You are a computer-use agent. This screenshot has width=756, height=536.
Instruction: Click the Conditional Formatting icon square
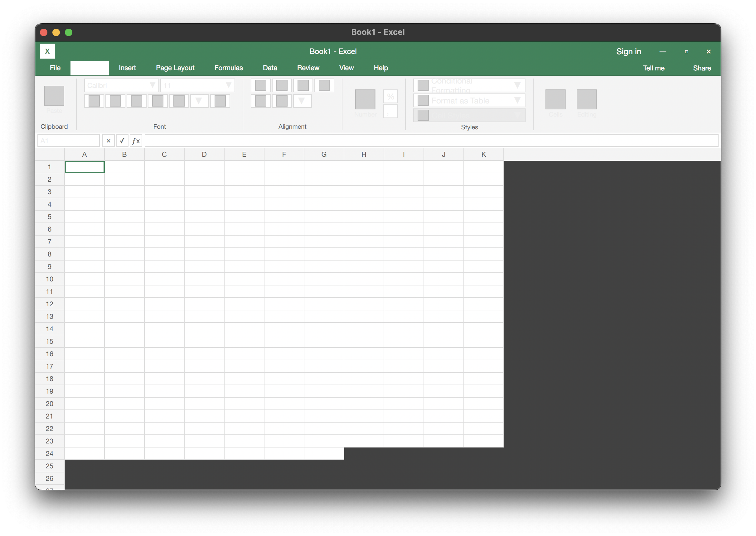[423, 85]
